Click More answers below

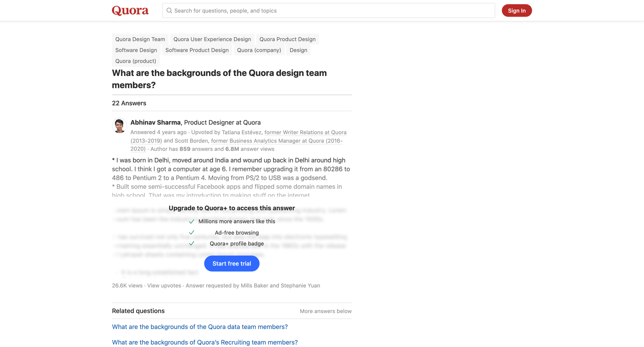[x=326, y=311]
